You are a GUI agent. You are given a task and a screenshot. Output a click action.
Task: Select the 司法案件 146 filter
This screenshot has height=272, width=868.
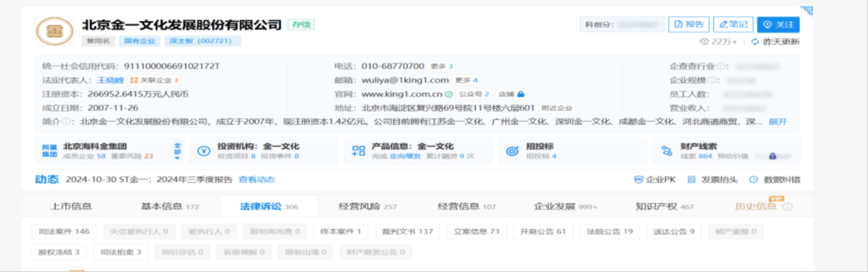click(x=64, y=231)
